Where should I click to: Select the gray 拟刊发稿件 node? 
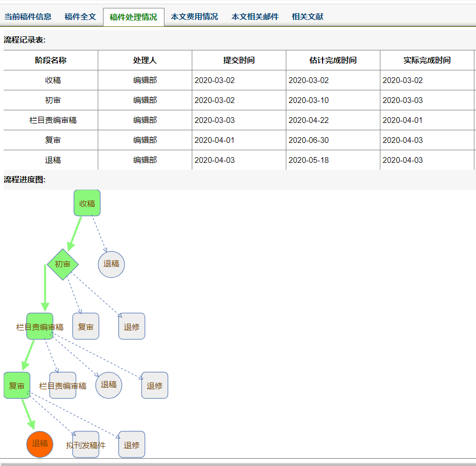pos(86,444)
